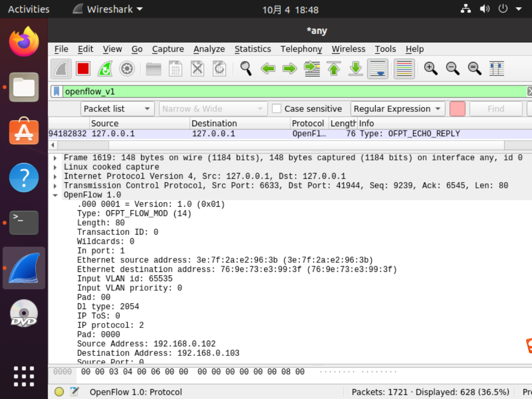Open the Analyze menu
The image size is (532, 399).
[209, 49]
